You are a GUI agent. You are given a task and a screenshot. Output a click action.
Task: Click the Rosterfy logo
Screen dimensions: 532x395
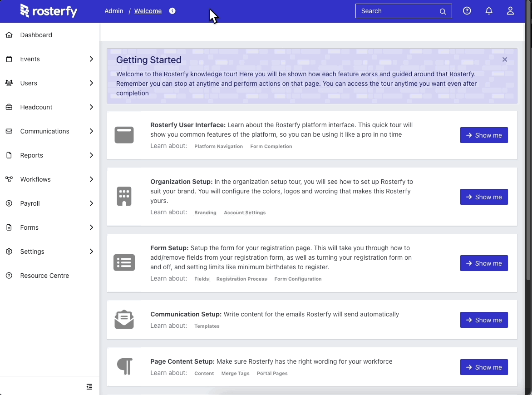[x=49, y=11]
